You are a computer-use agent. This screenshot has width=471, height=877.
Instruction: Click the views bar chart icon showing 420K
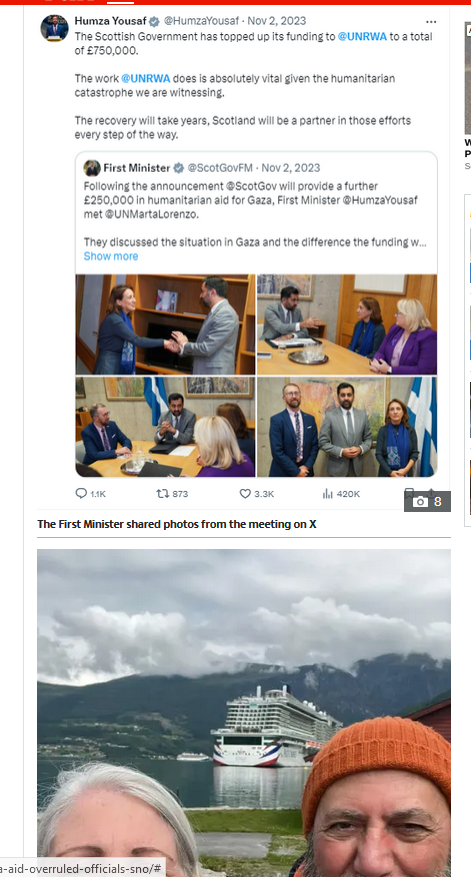click(327, 494)
